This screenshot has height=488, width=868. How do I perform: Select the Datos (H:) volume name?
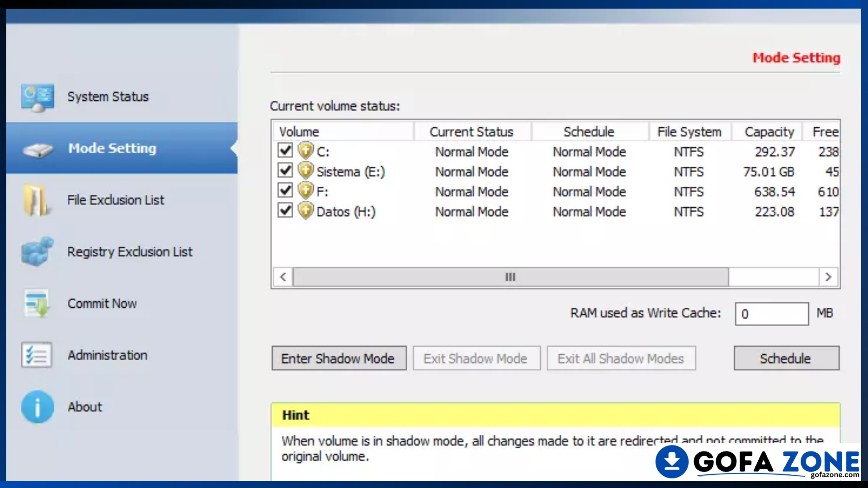pos(346,211)
